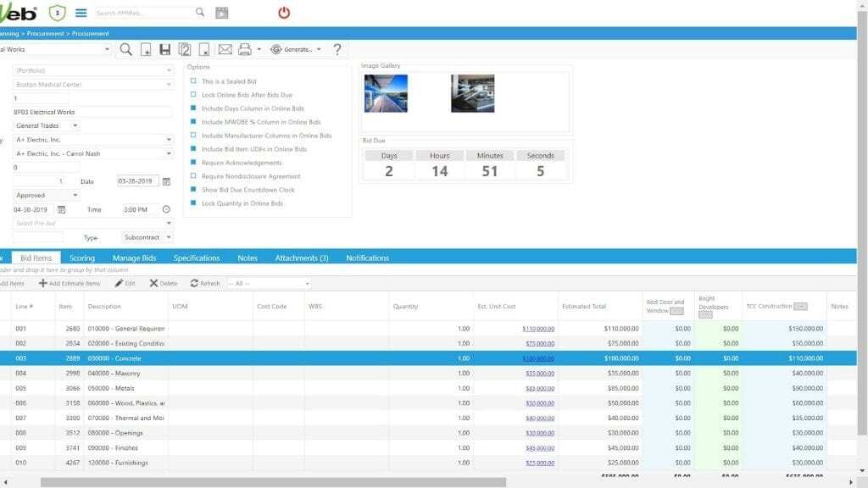This screenshot has width=868, height=488.
Task: Click the Add Estimate Items button
Action: (70, 283)
